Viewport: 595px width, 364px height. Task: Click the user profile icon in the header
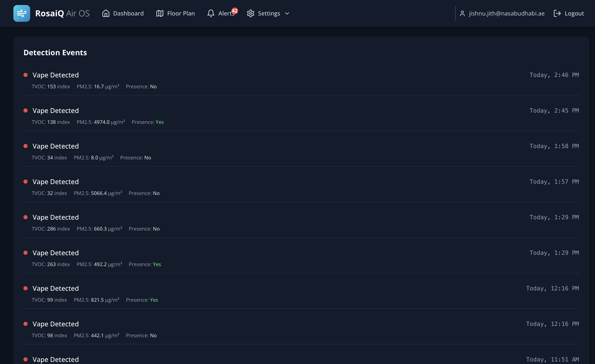point(463,13)
